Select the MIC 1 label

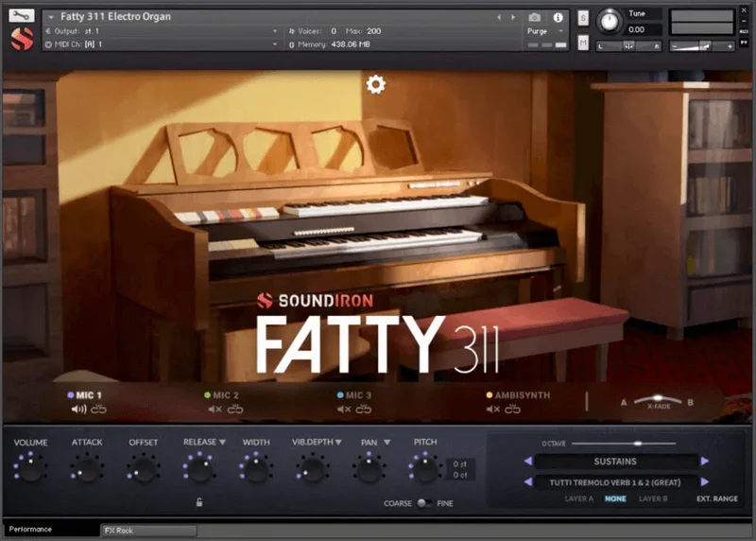pos(89,395)
